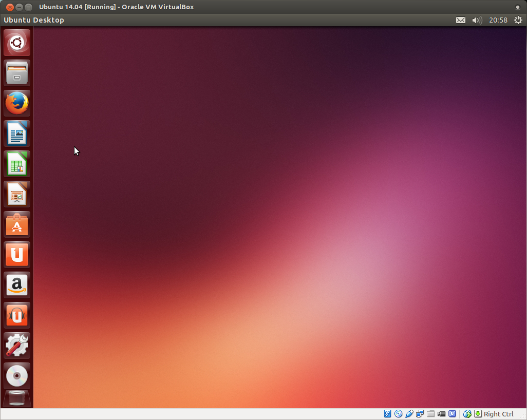Open System Settings from the launcher
Screen dimensions: 527x420
17,345
